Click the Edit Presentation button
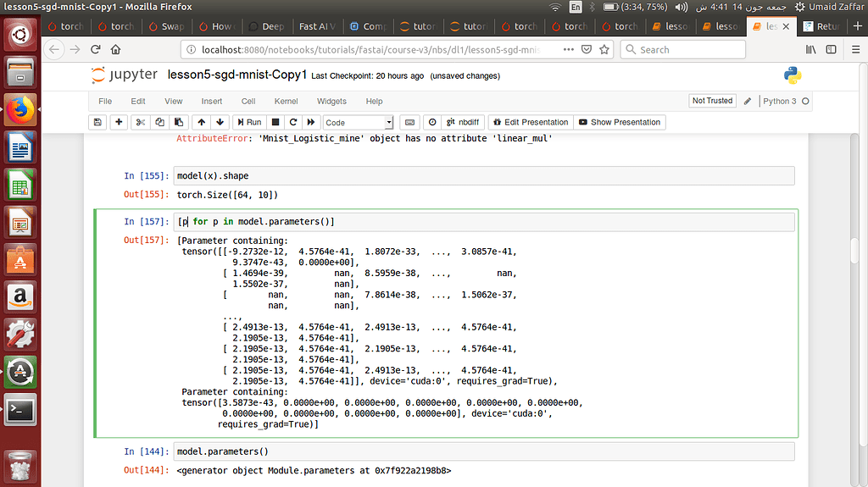 (x=531, y=122)
